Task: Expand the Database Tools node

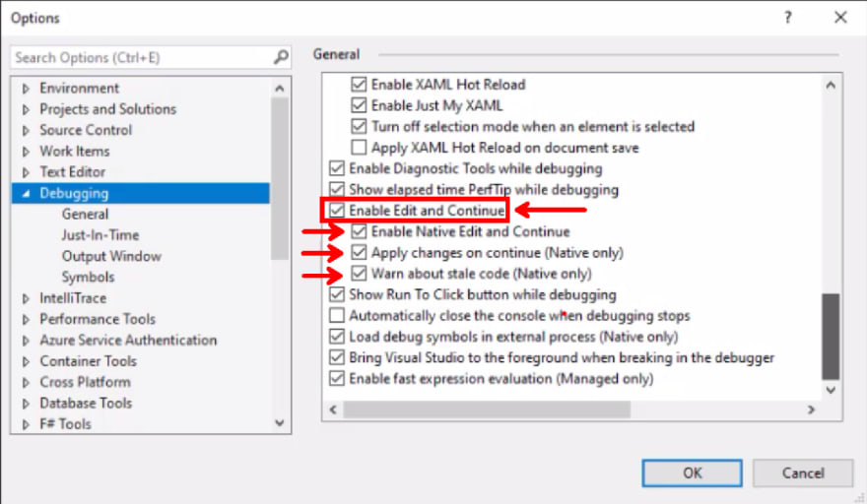Action: [26, 404]
